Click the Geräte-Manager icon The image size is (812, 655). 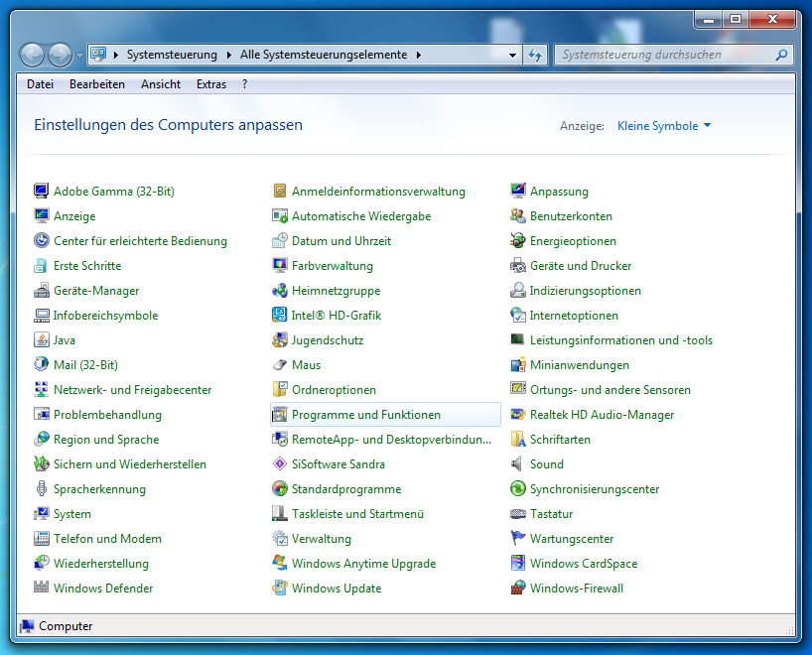pyautogui.click(x=42, y=291)
